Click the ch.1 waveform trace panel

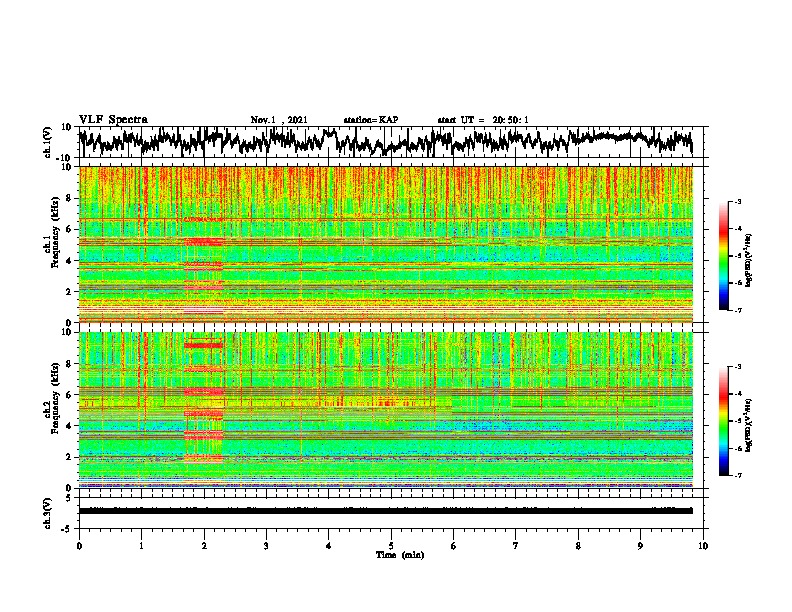[390, 142]
